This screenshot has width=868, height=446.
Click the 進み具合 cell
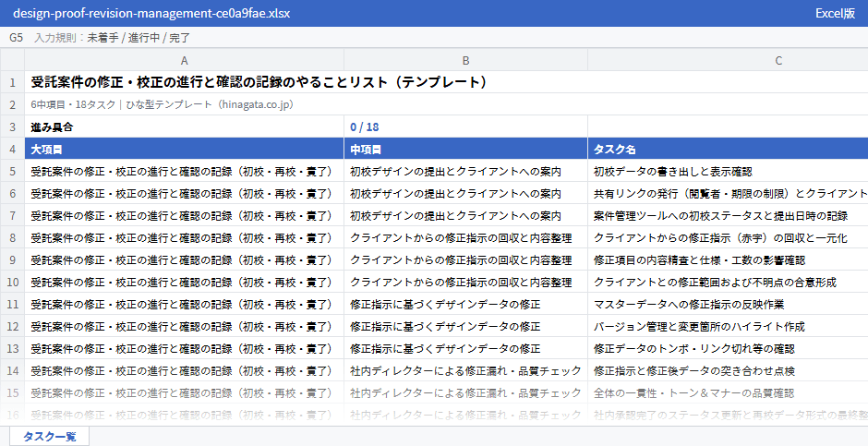(185, 127)
